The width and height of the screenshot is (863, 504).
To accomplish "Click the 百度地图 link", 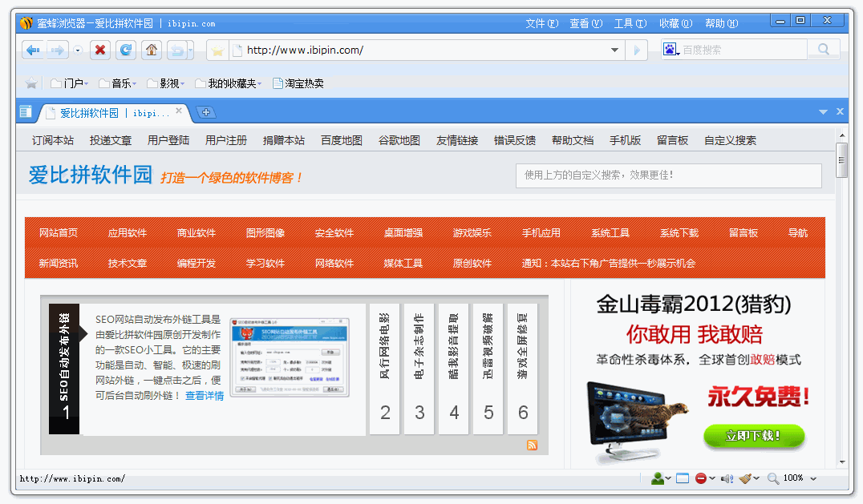I will tap(342, 141).
